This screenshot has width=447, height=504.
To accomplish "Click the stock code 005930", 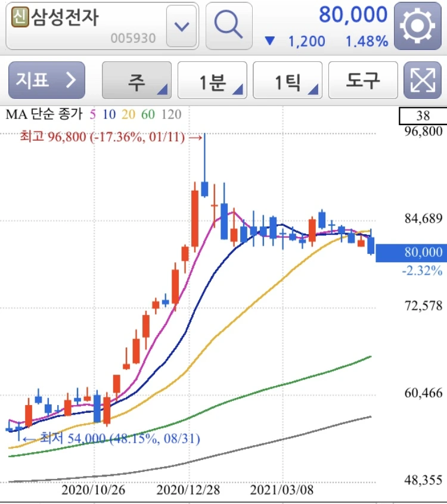I will pos(133,38).
